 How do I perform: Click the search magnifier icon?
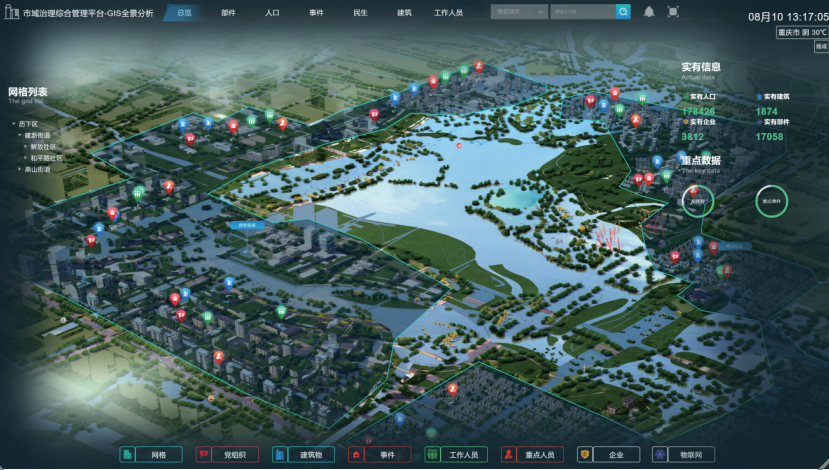point(623,12)
